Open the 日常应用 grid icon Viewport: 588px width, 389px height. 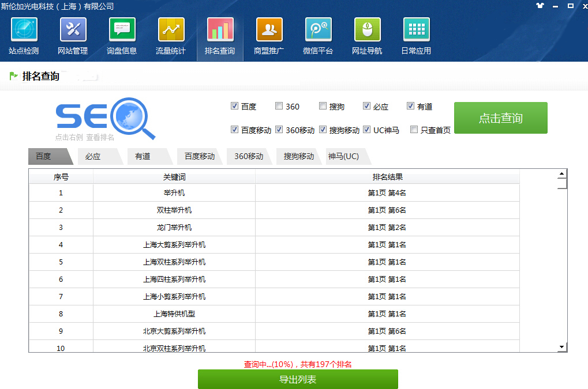416,29
